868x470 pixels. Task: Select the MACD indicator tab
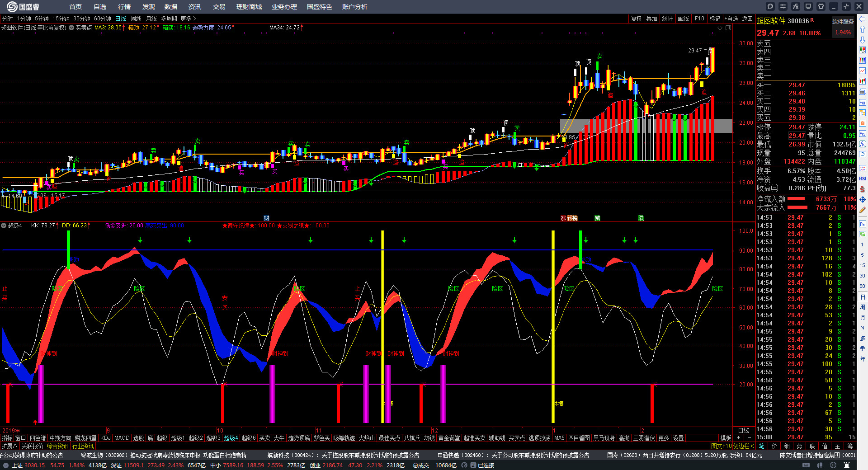(122, 438)
